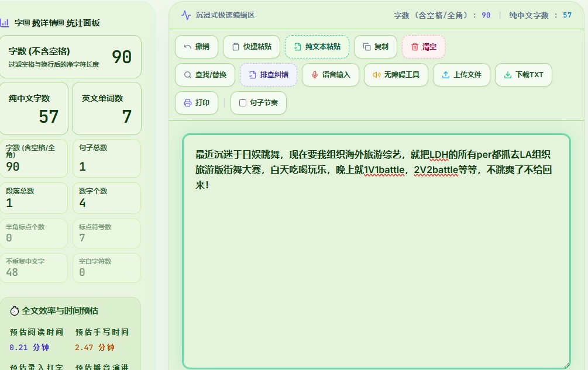Viewport: 588px width, 370px height.
Task: Click the underlined word LDH in the text
Action: 439,155
